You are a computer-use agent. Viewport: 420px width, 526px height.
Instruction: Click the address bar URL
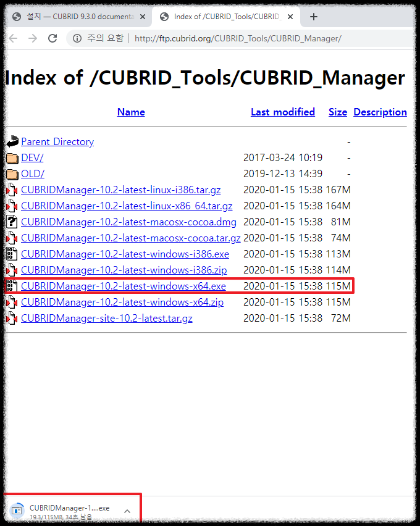238,38
